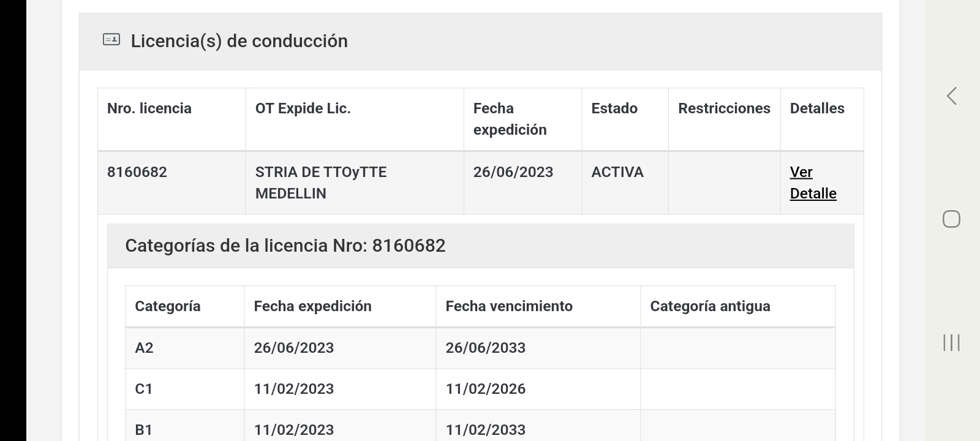Click the Detalles column header
The width and height of the screenshot is (980, 441).
coord(816,108)
